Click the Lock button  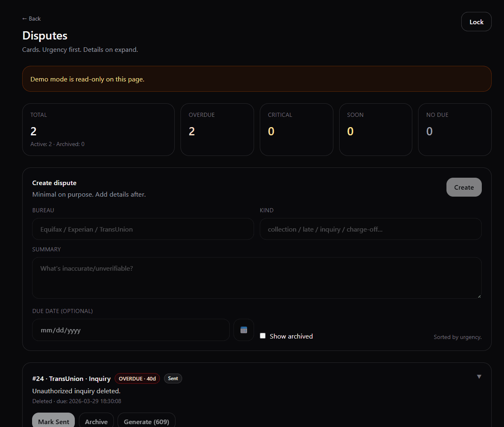point(476,22)
